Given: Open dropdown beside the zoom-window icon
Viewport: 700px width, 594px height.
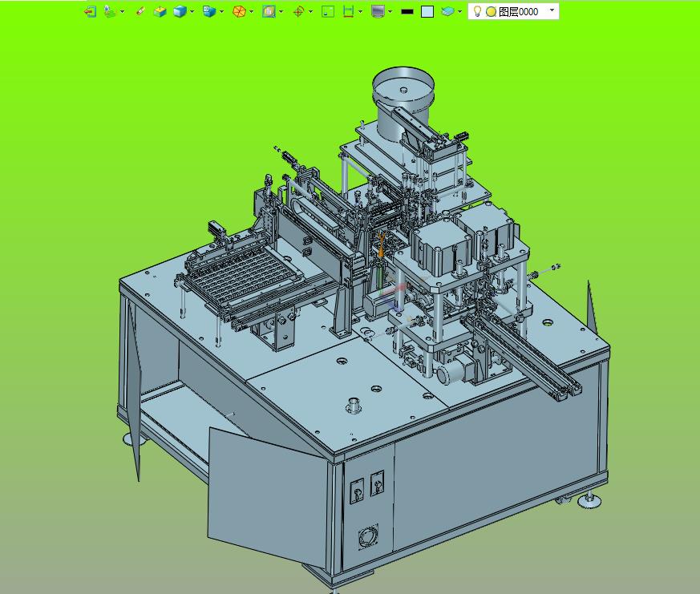Looking at the screenshot, I should click(x=281, y=11).
